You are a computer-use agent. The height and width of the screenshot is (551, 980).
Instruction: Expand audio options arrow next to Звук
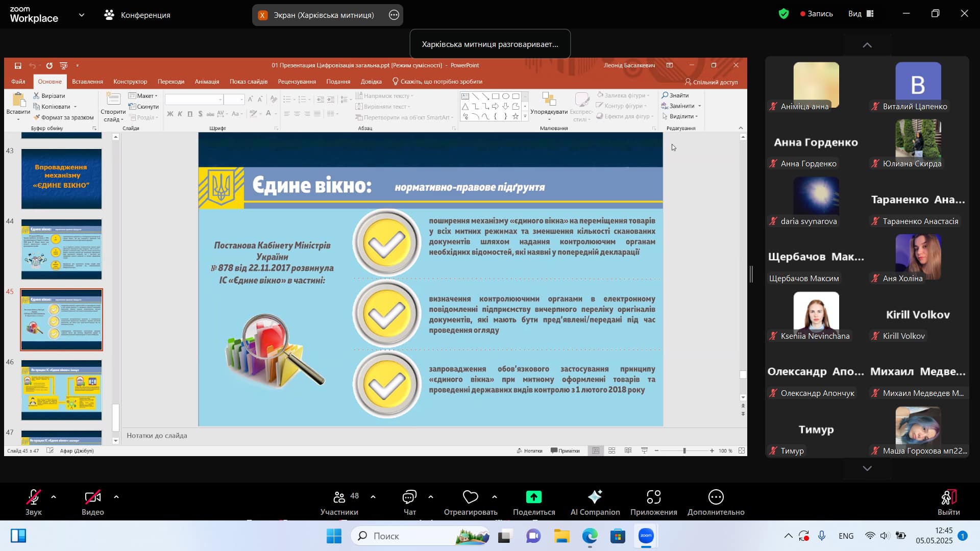coord(54,497)
